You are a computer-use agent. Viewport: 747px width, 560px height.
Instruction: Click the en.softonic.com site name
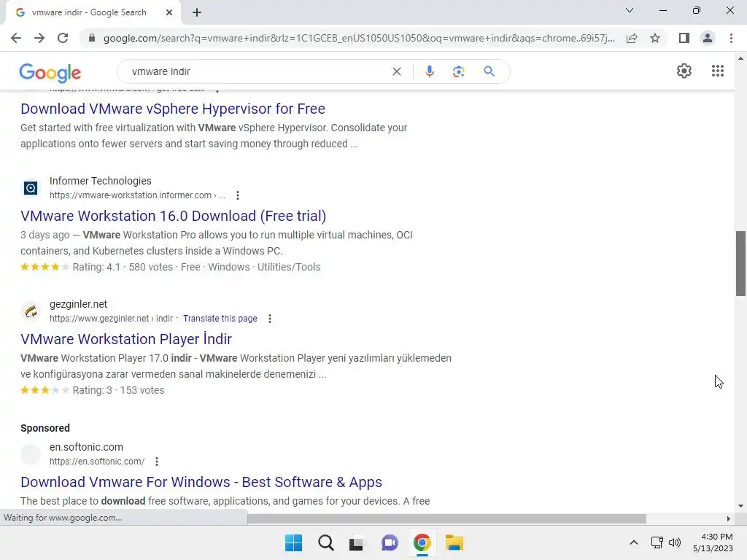(x=86, y=447)
